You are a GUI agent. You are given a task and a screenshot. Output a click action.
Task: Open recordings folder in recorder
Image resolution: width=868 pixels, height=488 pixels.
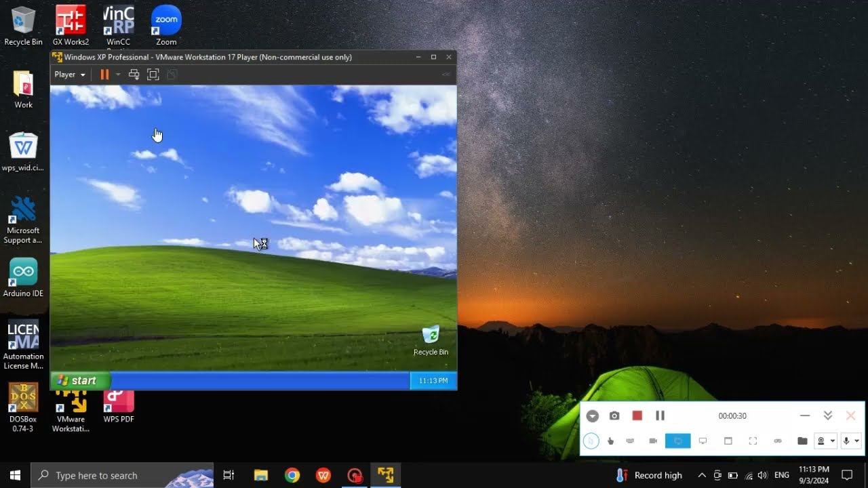802,441
